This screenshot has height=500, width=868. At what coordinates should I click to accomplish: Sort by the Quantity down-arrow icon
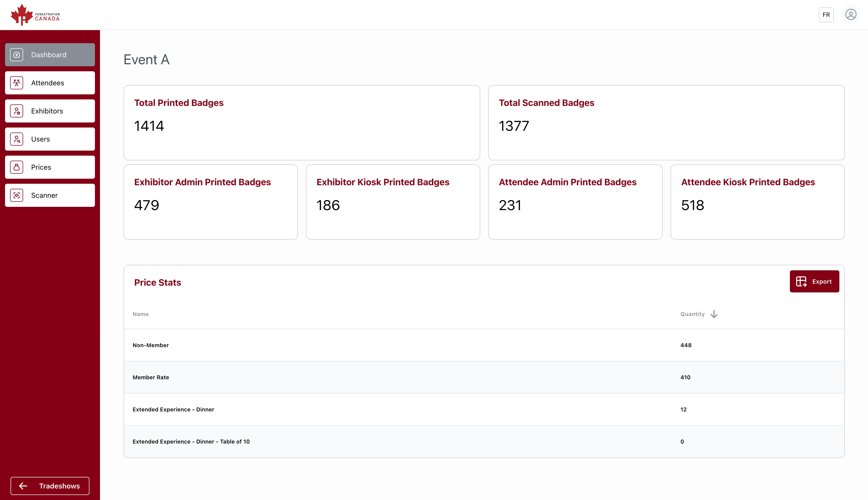(x=714, y=314)
